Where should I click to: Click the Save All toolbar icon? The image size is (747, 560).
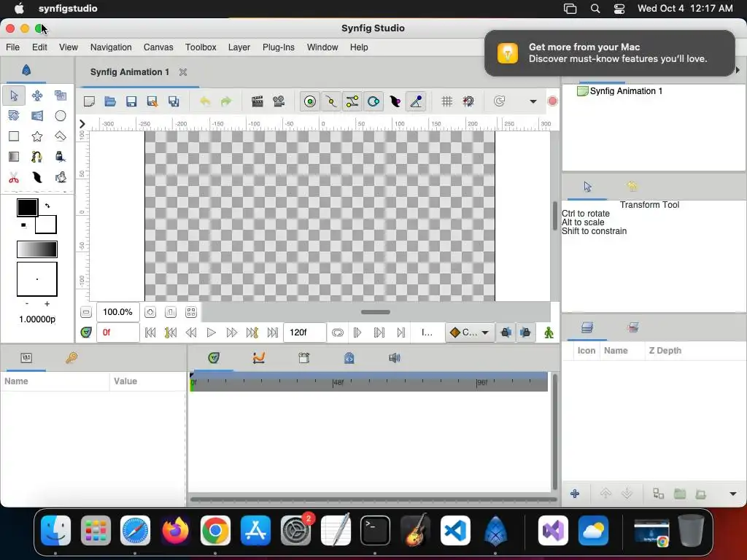[174, 101]
